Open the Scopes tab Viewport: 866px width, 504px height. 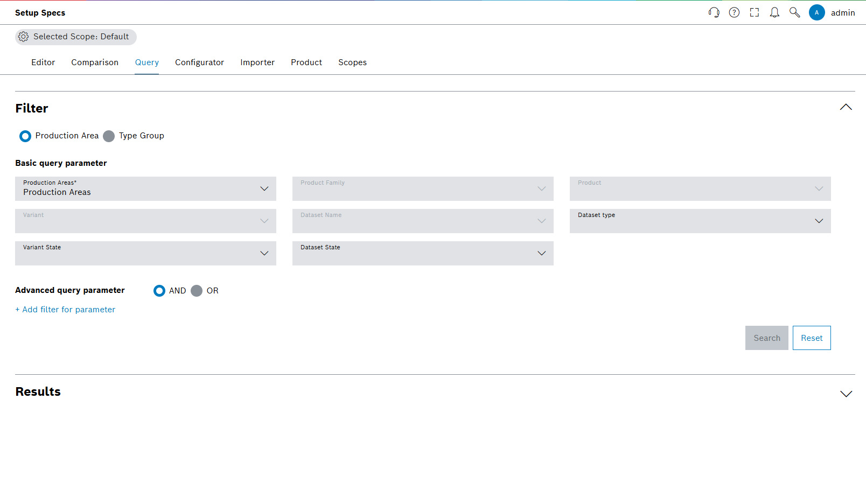(352, 62)
